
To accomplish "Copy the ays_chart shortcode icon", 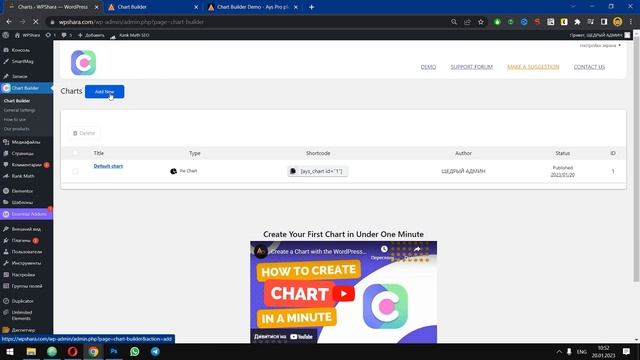I will pos(293,171).
